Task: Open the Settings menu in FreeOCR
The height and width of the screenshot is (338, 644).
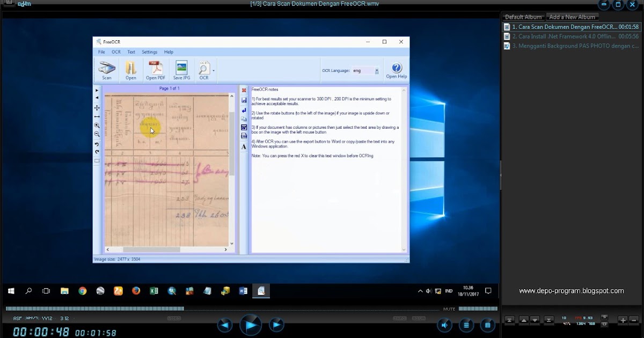Action: [150, 52]
